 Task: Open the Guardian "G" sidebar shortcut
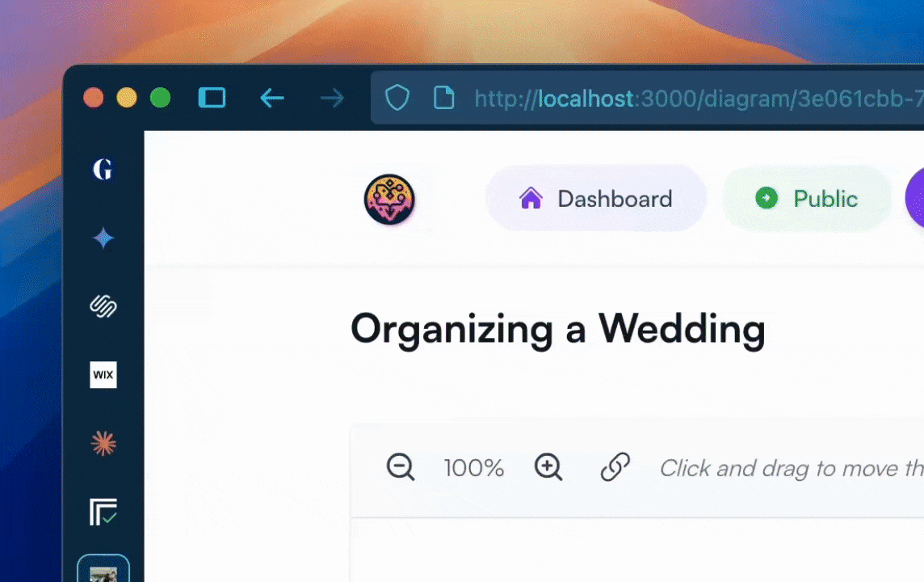[x=103, y=170]
